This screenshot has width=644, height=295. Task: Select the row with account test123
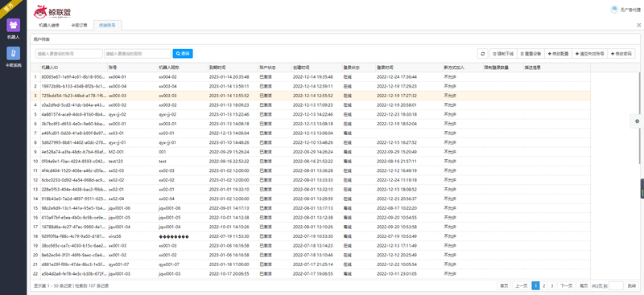click(x=311, y=162)
